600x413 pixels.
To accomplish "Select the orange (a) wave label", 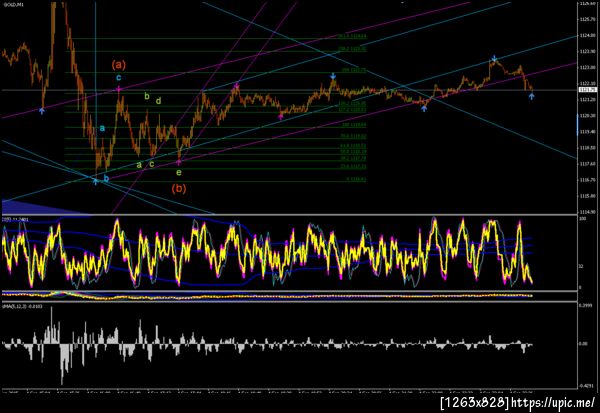I will [x=119, y=65].
